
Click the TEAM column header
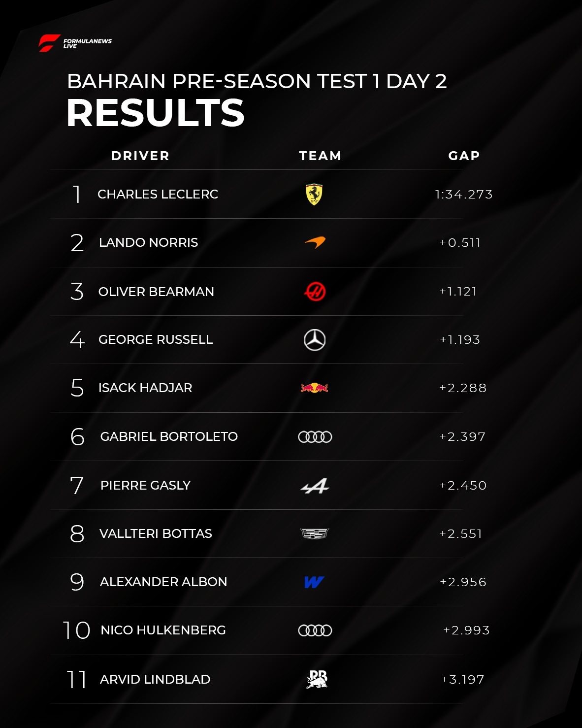320,156
